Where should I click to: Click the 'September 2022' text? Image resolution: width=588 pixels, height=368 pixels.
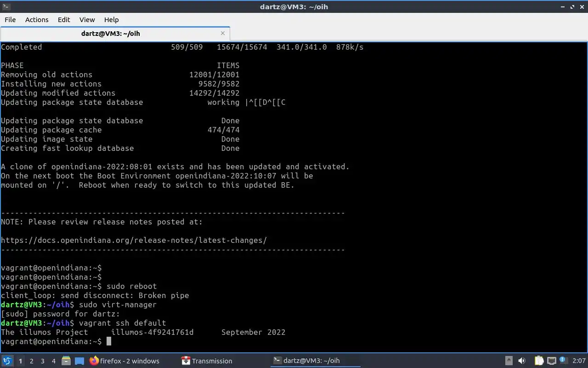coord(253,332)
